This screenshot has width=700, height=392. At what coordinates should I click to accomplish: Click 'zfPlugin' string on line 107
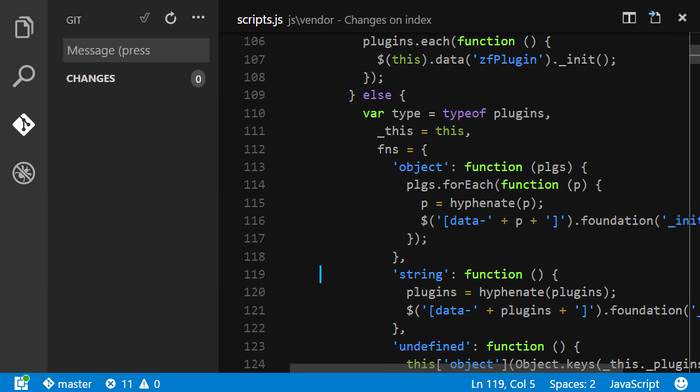(508, 59)
